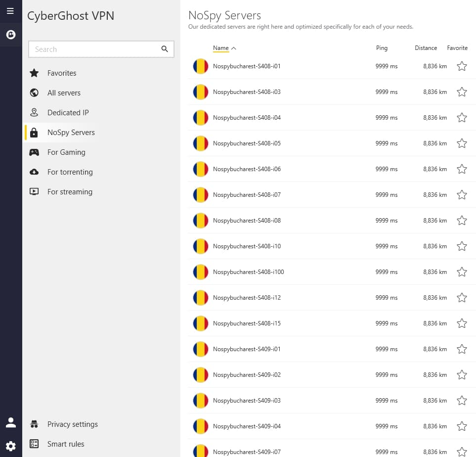Click the Privacy settings incognito icon
This screenshot has width=476, height=457.
tap(34, 424)
